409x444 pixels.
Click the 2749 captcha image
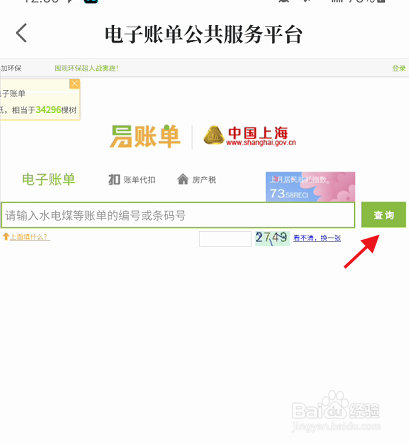click(272, 238)
